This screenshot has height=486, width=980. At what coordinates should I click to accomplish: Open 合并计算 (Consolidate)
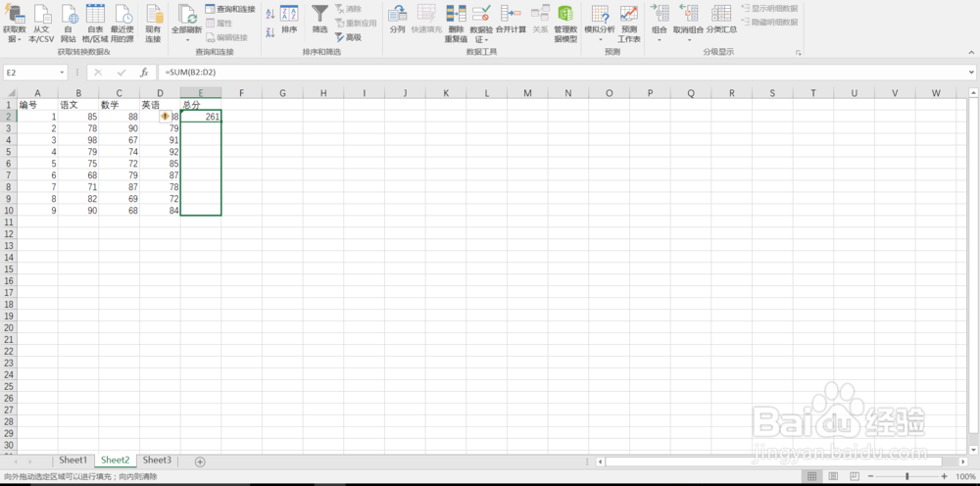click(x=511, y=20)
